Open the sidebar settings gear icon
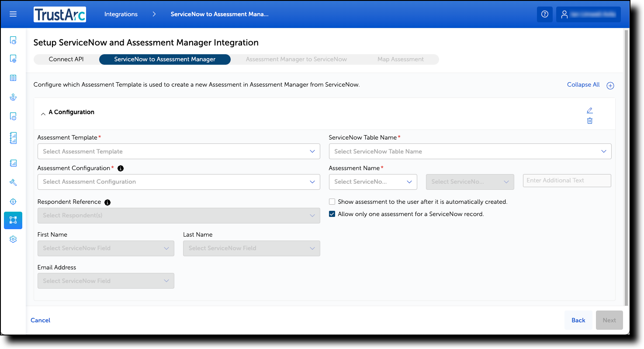The height and width of the screenshot is (349, 644). [13, 239]
